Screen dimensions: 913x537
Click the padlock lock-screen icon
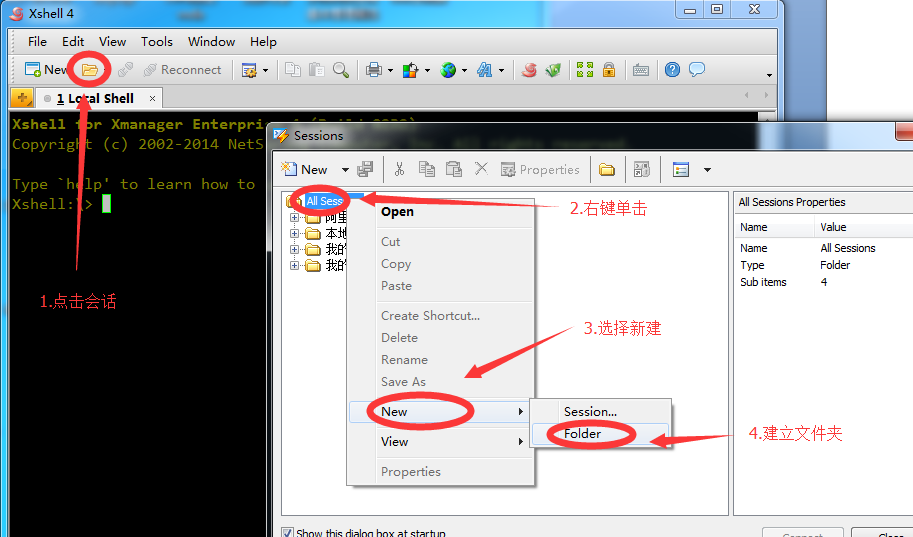[609, 70]
